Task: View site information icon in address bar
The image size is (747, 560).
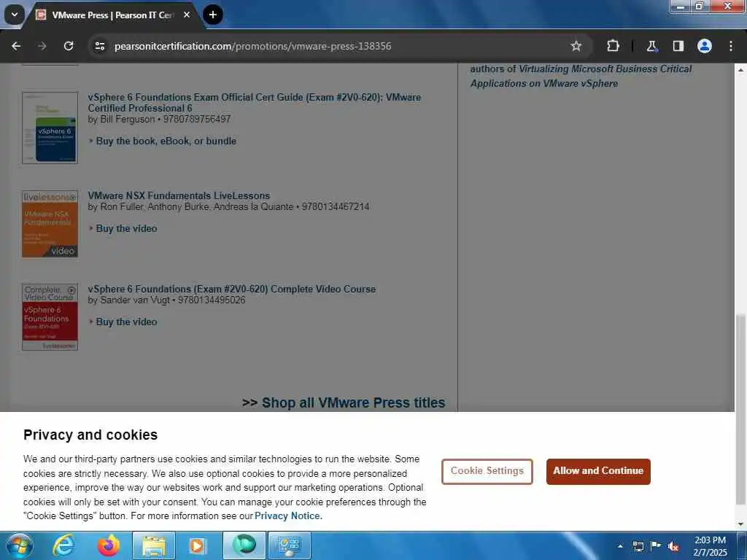Action: (x=99, y=46)
